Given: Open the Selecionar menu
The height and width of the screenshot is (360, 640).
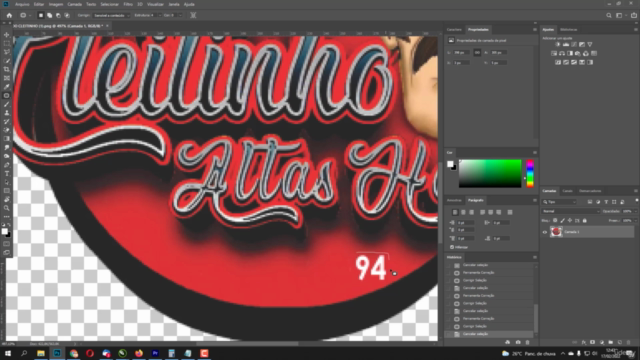Looking at the screenshot, I should pyautogui.click(x=109, y=4).
